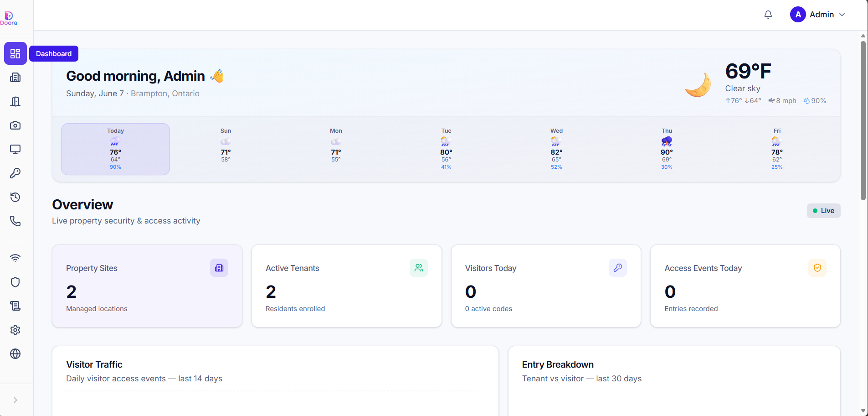
Task: Open the Property Sites card
Action: pos(147,286)
